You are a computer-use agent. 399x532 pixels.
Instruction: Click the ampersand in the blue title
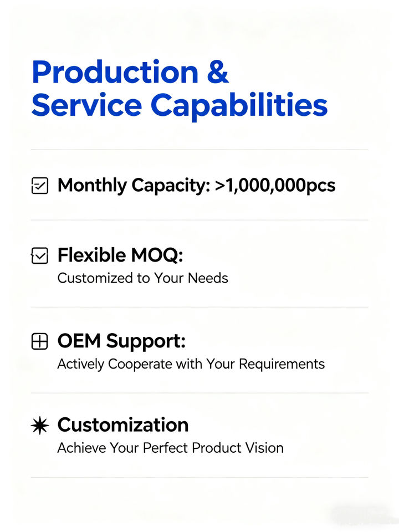(x=217, y=72)
